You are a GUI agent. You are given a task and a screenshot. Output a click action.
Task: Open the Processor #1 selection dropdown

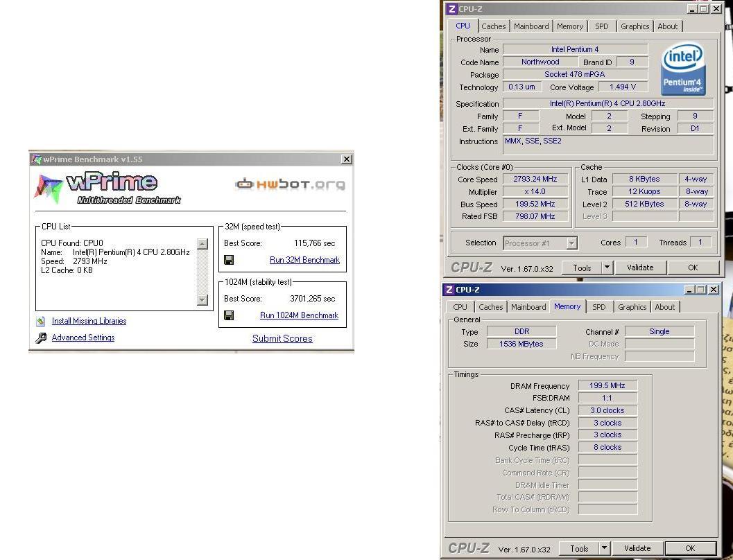tap(571, 243)
